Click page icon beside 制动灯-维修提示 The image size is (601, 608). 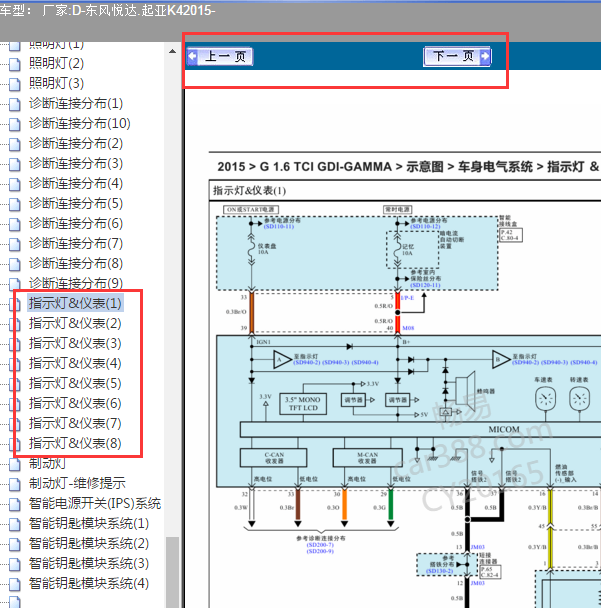pos(15,485)
